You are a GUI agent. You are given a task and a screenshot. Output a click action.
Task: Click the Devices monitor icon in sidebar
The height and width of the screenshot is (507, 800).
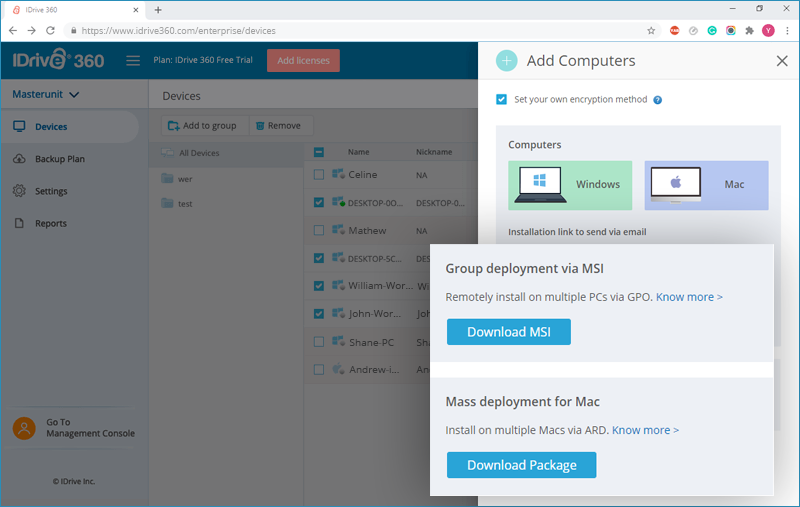pos(19,126)
